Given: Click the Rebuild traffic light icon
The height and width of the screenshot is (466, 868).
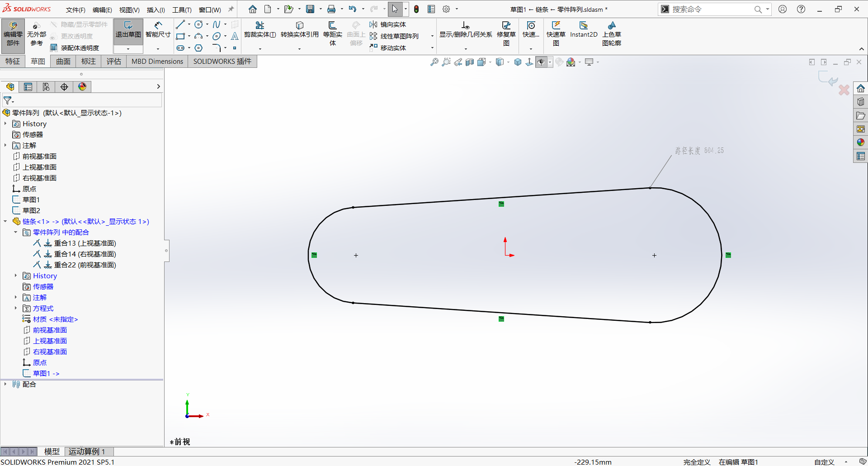Looking at the screenshot, I should (x=416, y=9).
